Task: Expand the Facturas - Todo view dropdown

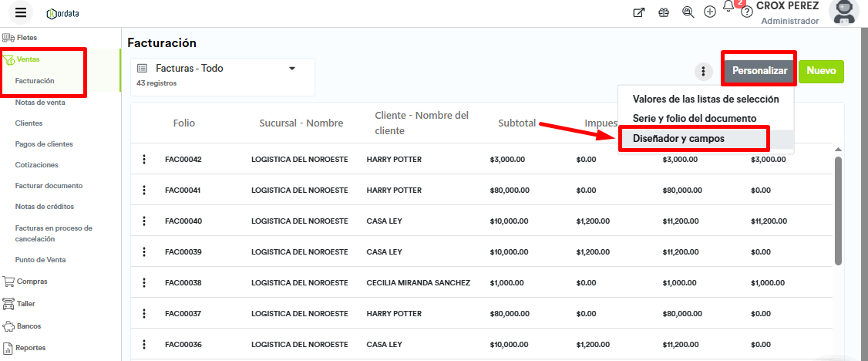Action: pyautogui.click(x=292, y=69)
